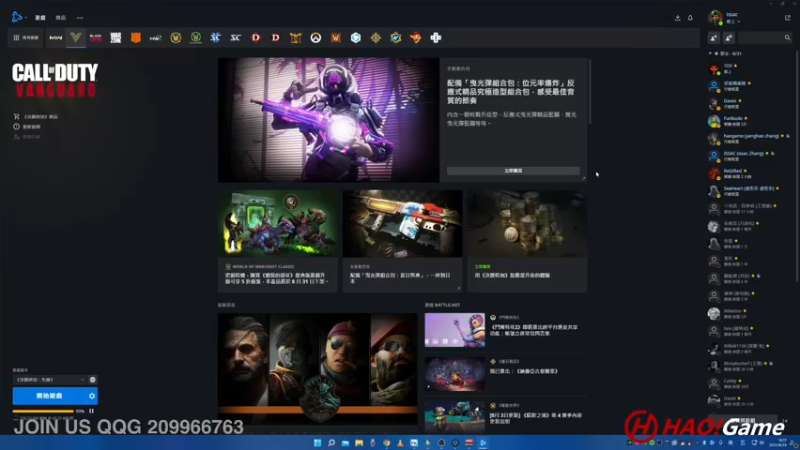Viewport: 800px width, 450px height.
Task: Click the Windows Start button in taskbar
Action: pyautogui.click(x=317, y=443)
